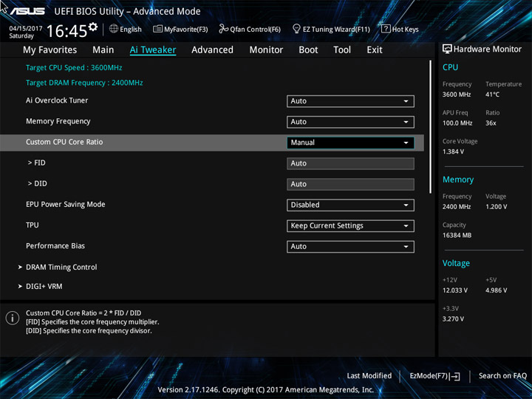Open MyFavorite(F3) via its folder icon
The image size is (532, 399).
click(x=157, y=29)
